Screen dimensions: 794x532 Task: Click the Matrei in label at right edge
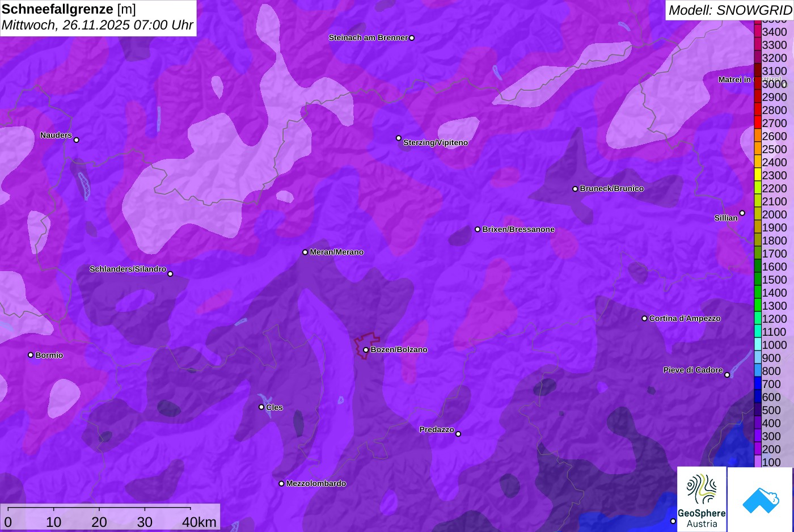734,80
